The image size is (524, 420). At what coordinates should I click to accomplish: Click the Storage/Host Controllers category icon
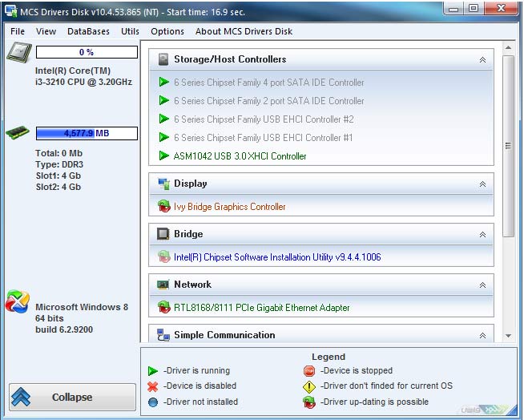tap(163, 59)
